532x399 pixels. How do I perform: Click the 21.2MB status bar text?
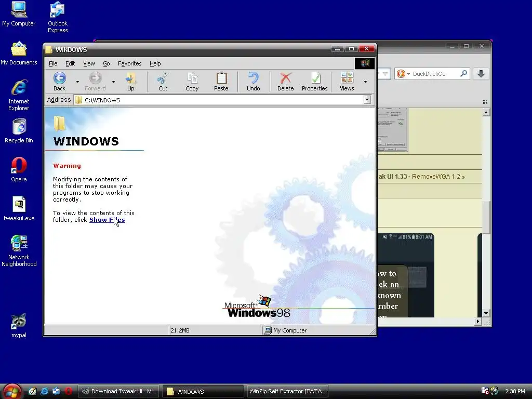coord(180,330)
